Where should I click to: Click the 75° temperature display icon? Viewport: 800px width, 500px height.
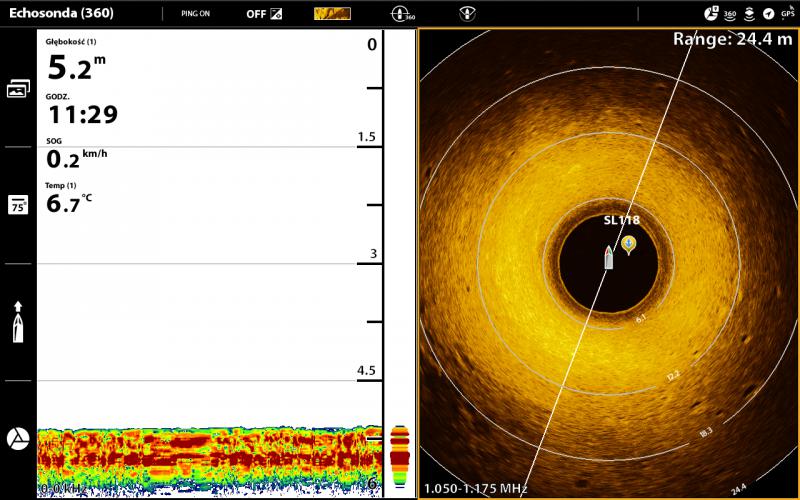tap(18, 205)
